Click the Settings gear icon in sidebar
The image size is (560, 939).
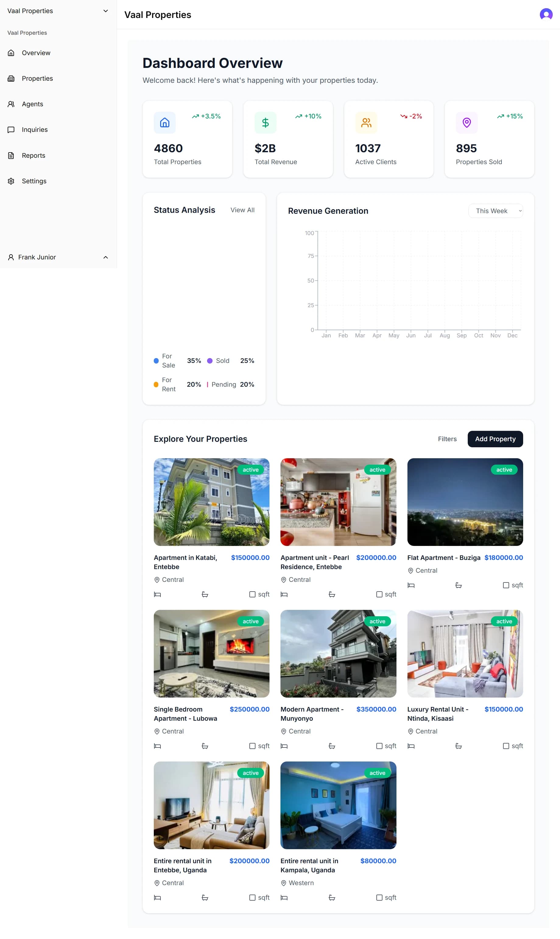pos(11,181)
